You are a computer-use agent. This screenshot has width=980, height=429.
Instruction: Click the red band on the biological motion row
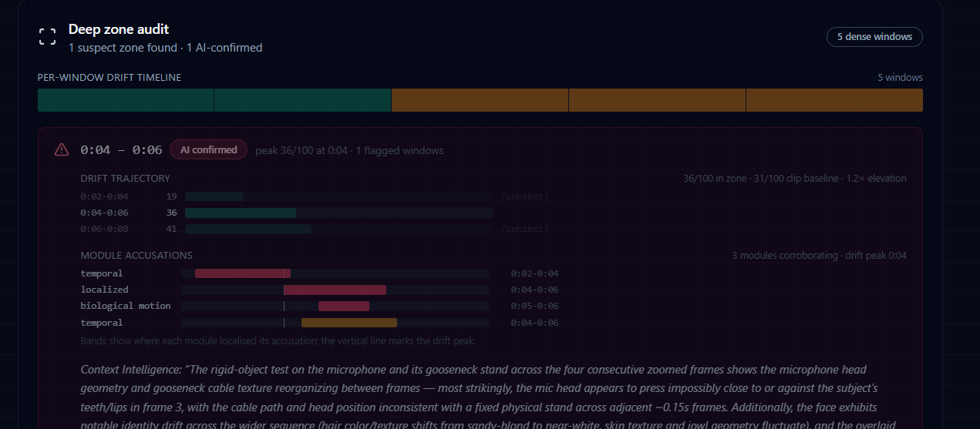[x=344, y=306]
